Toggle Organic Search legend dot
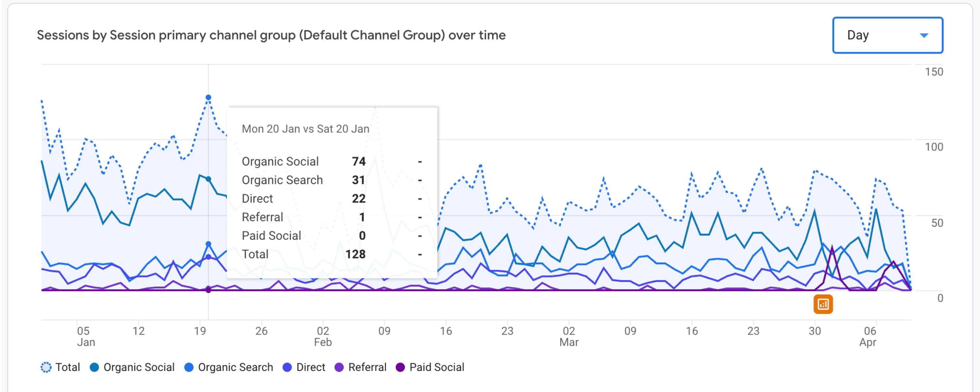The width and height of the screenshot is (980, 392). (x=189, y=367)
